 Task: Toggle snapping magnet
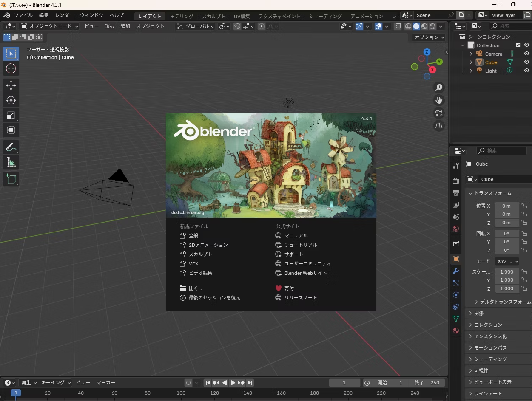237,26
